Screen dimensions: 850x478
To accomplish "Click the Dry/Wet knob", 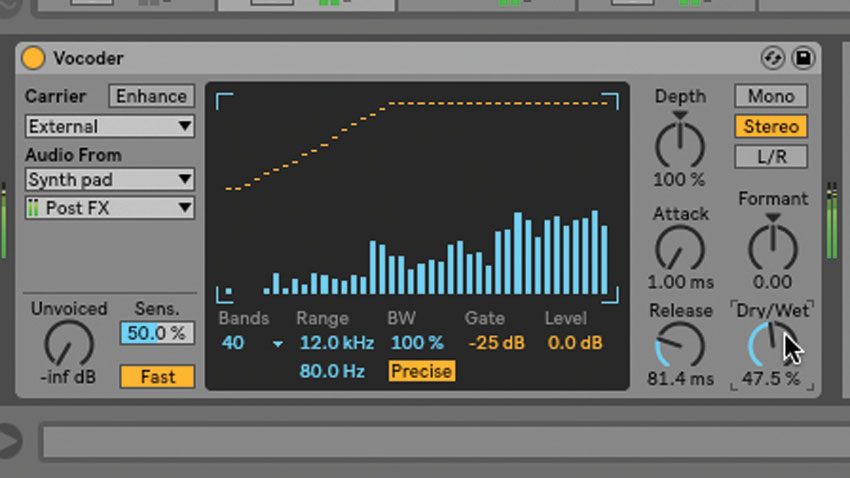I will click(x=772, y=345).
